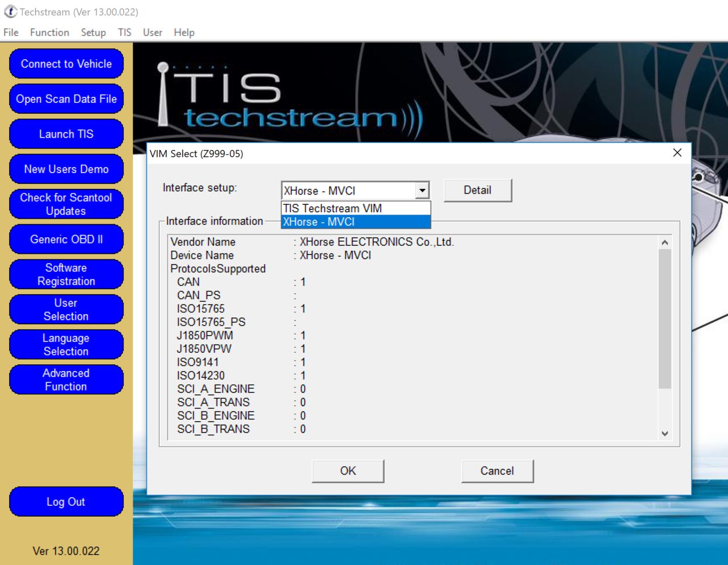Screen dimensions: 728x565
Task: Click the Ver 13.00.022 sidebar text
Action: pos(66,551)
